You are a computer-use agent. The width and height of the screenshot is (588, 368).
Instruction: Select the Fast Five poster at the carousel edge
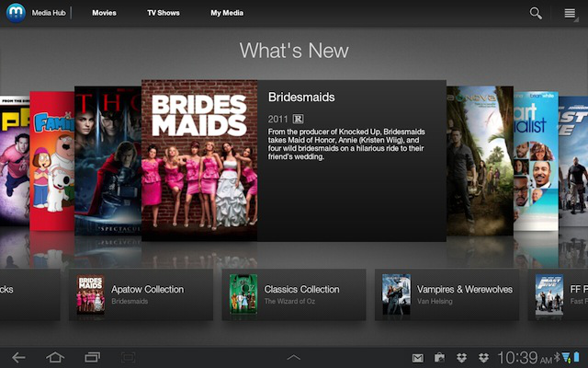click(x=573, y=162)
